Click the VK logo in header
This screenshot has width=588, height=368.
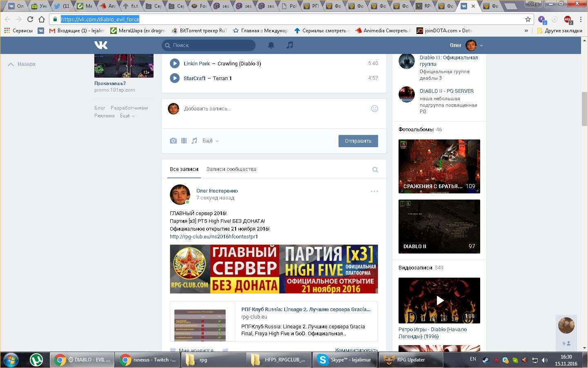[101, 45]
